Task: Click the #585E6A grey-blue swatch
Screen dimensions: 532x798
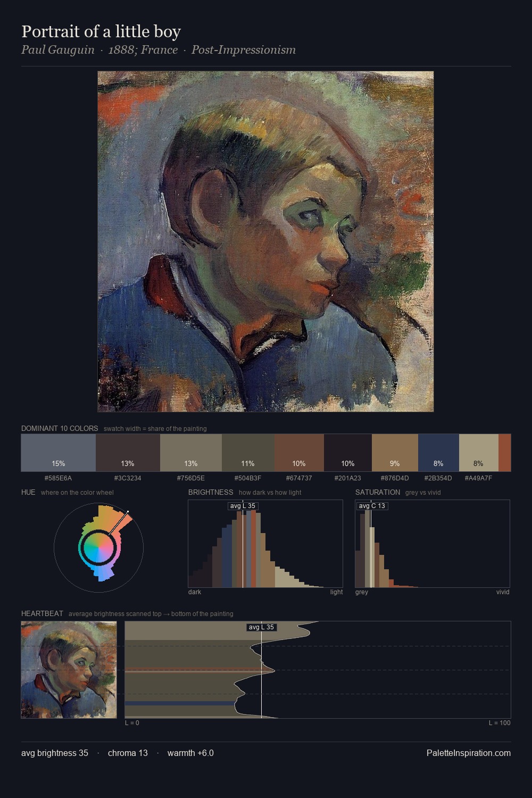Action: [59, 453]
